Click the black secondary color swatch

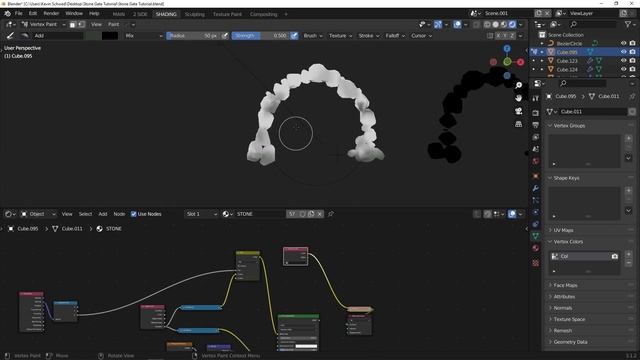pyautogui.click(x=110, y=36)
